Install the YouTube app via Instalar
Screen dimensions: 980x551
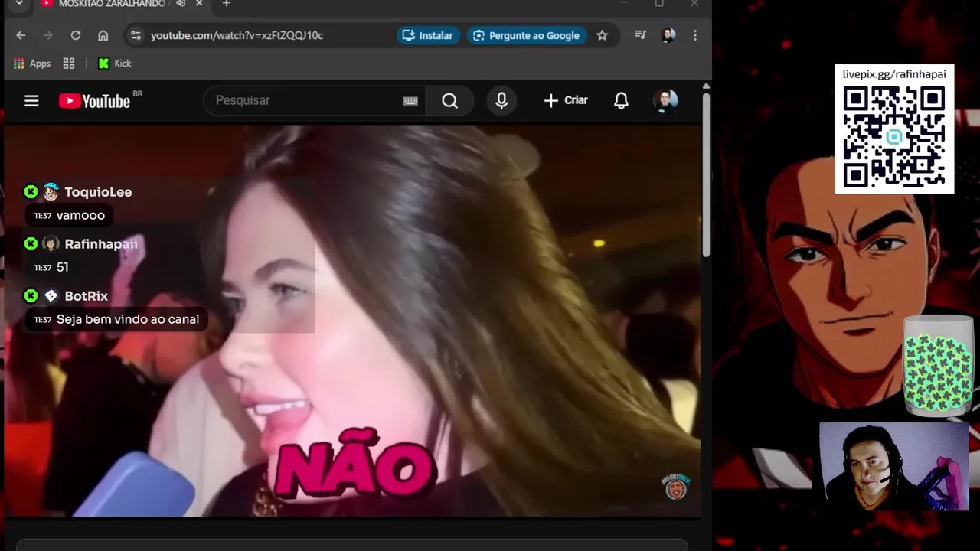(x=428, y=35)
